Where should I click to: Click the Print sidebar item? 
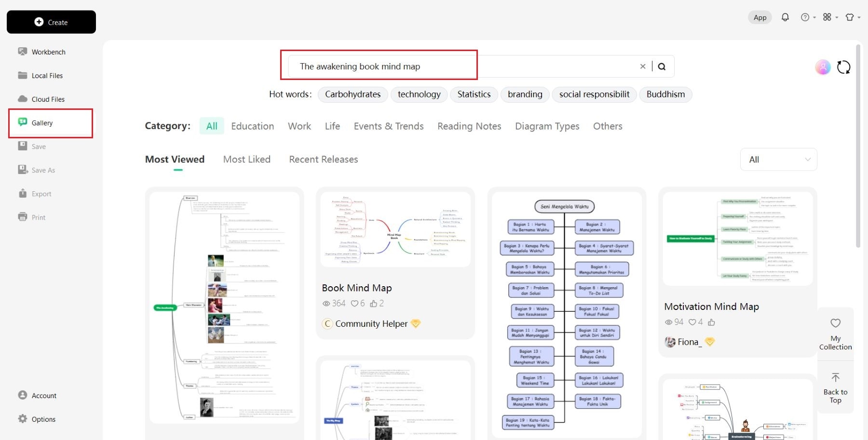click(x=32, y=217)
